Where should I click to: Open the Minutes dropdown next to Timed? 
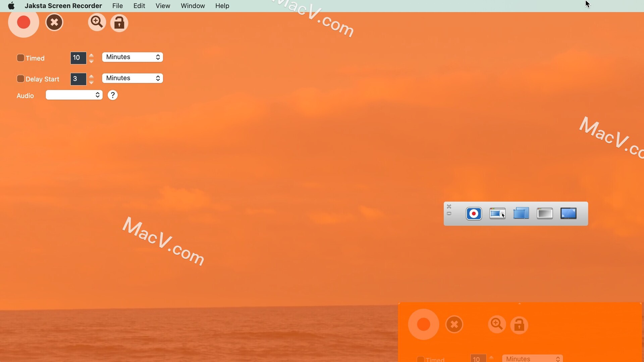pos(132,57)
